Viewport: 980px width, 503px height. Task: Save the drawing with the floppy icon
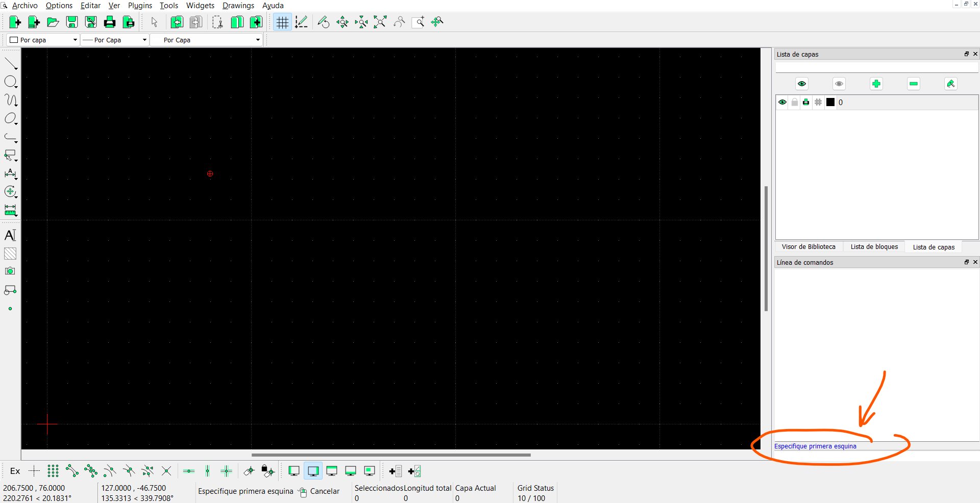click(72, 22)
